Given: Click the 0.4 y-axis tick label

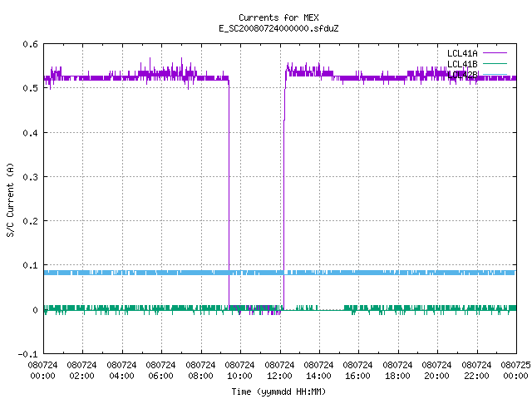Looking at the screenshot, I should pos(31,133).
